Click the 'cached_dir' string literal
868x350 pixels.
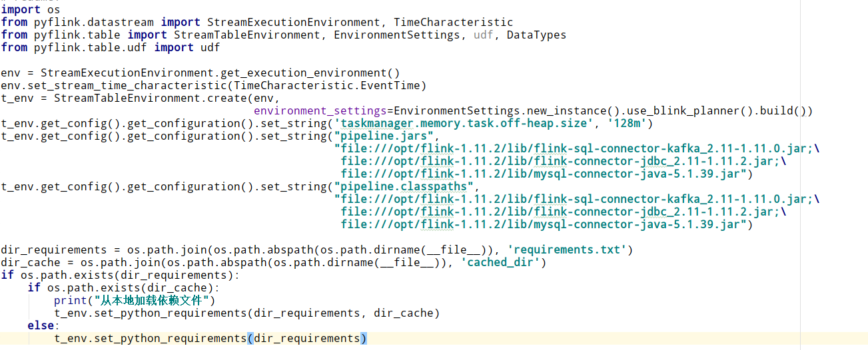[x=503, y=262]
